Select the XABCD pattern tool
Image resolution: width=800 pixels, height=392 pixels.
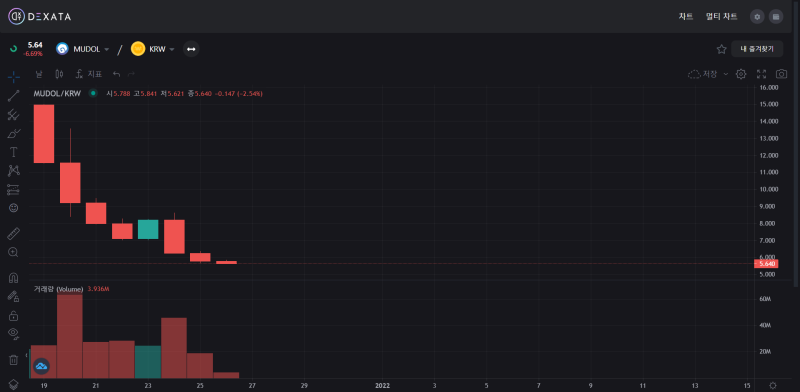(x=14, y=171)
